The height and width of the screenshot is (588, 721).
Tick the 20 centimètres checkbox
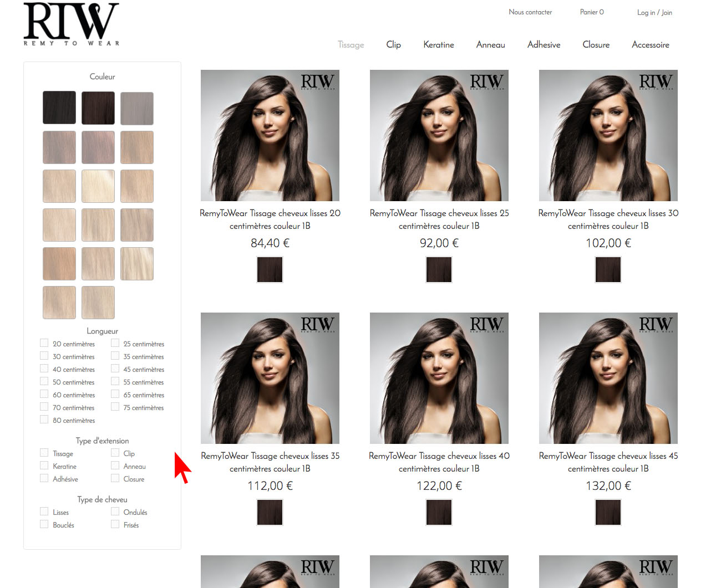click(44, 343)
